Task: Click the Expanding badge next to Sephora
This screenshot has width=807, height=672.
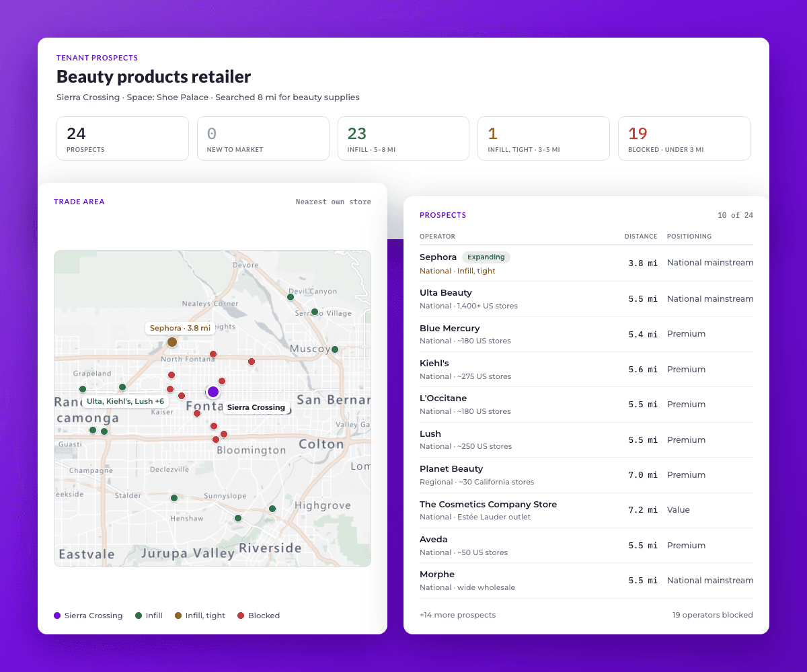Action: tap(486, 257)
